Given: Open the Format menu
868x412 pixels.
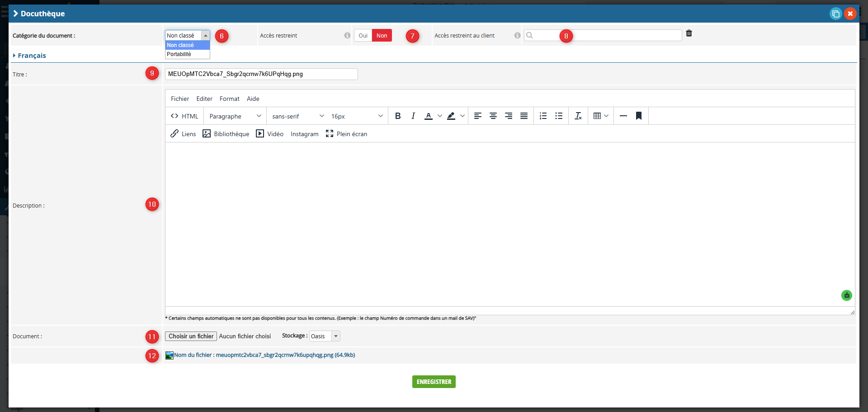Looking at the screenshot, I should (230, 99).
